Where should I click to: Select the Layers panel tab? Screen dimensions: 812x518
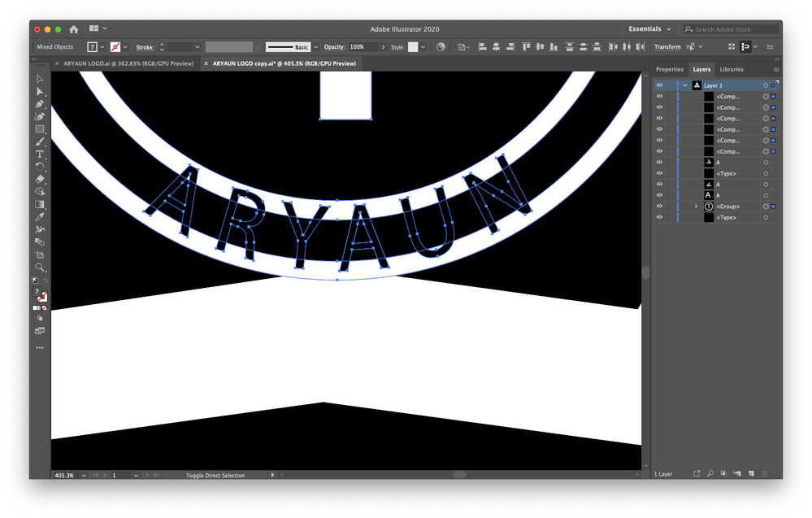click(701, 69)
